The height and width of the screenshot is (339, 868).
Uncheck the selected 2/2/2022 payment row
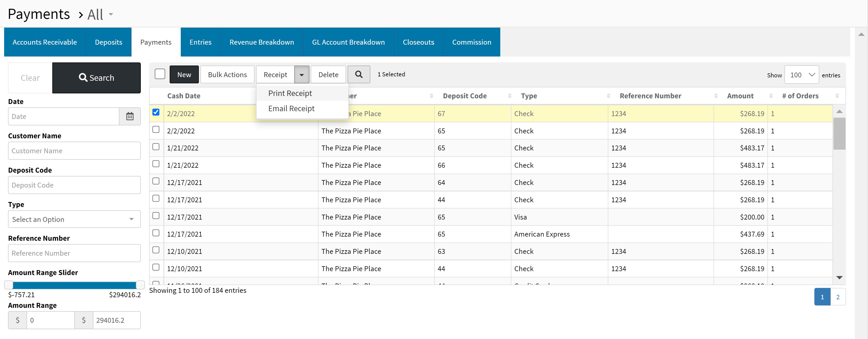156,112
